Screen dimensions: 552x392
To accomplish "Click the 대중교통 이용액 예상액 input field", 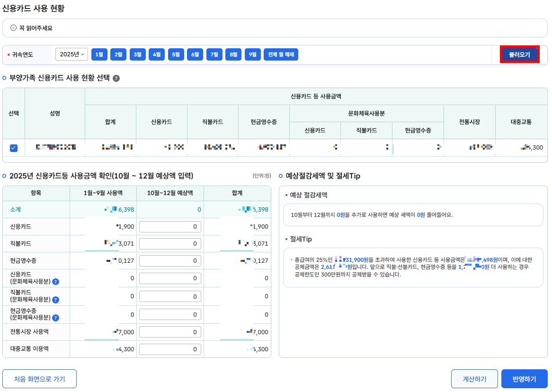I will pyautogui.click(x=170, y=349).
